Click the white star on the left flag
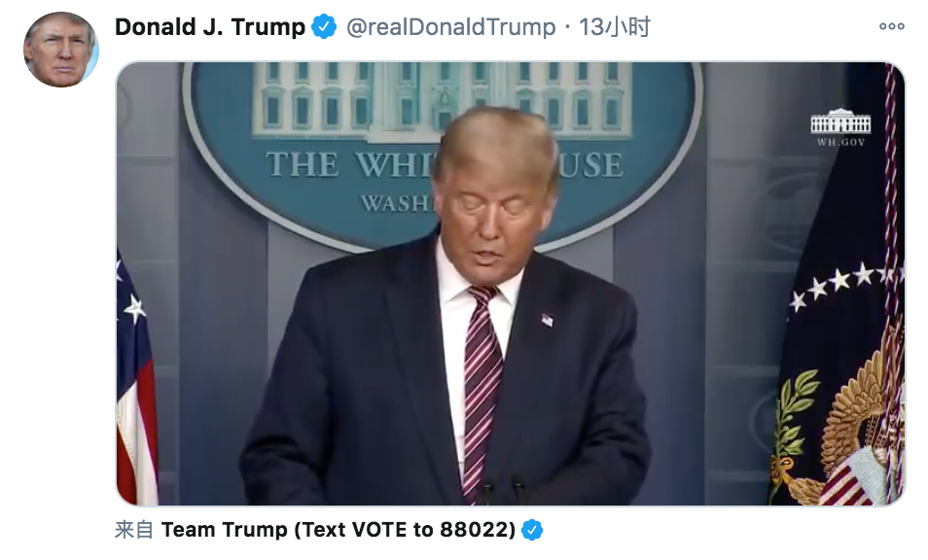Viewport: 928px width, 560px height. (x=135, y=308)
